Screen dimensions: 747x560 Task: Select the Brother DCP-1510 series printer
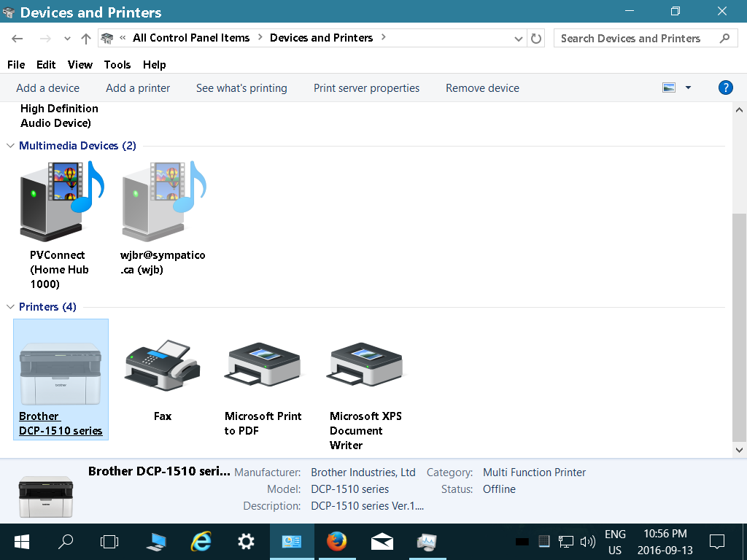coord(61,379)
